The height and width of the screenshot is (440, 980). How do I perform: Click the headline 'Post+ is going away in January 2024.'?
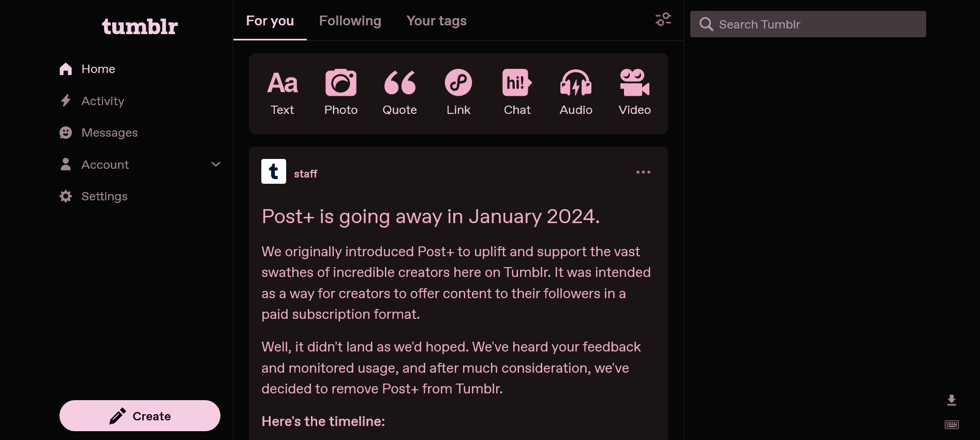[x=430, y=216]
